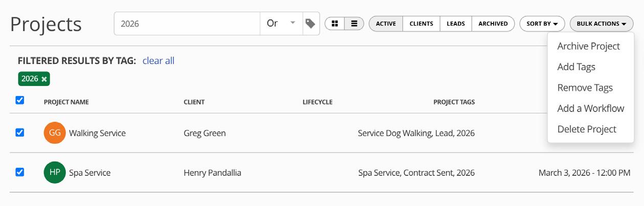The width and height of the screenshot is (644, 206).
Task: Click the GG avatar for Walking Service
Action: (x=55, y=133)
